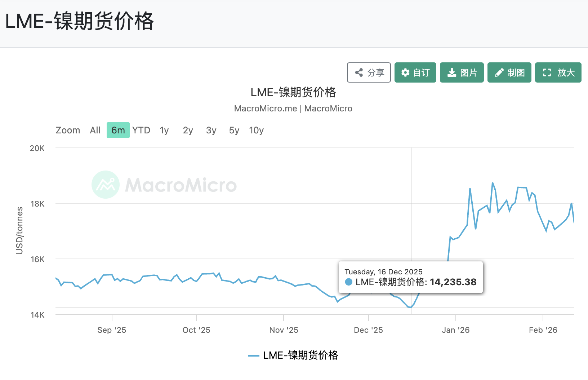Deselect the active 6m zoom option

pyautogui.click(x=118, y=130)
